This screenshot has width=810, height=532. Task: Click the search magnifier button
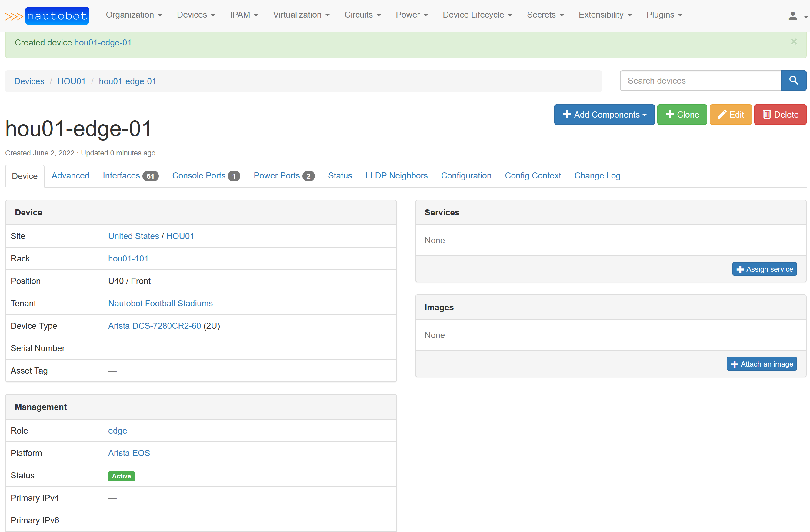(793, 81)
